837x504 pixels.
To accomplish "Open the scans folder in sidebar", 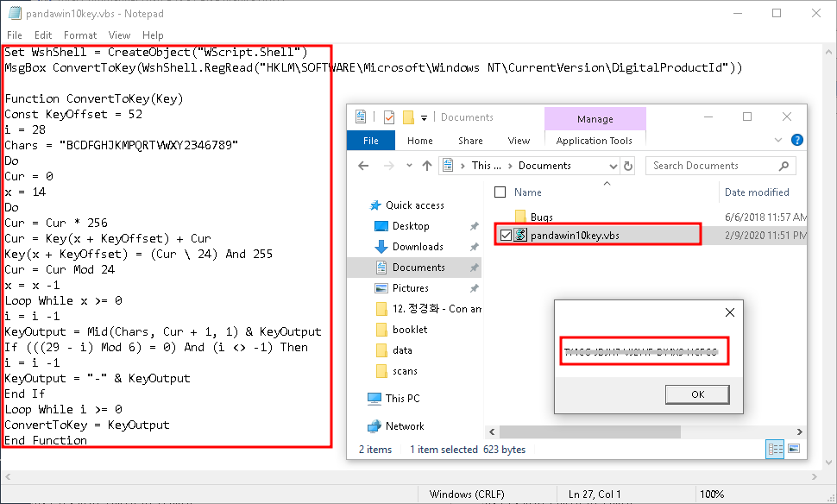I will click(405, 372).
